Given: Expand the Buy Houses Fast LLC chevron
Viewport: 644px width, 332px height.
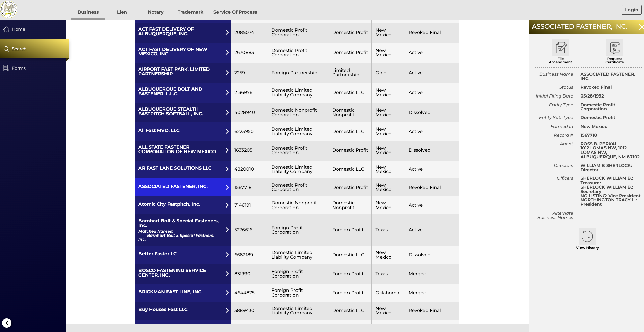Looking at the screenshot, I should pyautogui.click(x=227, y=310).
